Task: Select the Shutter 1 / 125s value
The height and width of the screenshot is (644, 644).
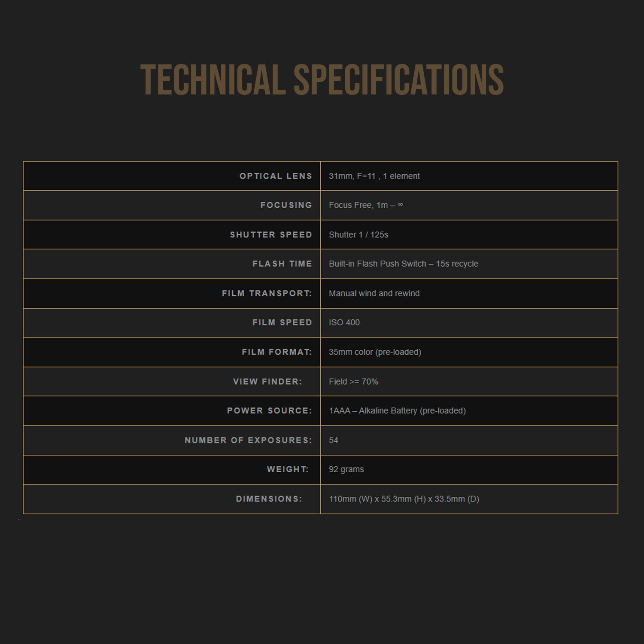Action: click(x=358, y=235)
